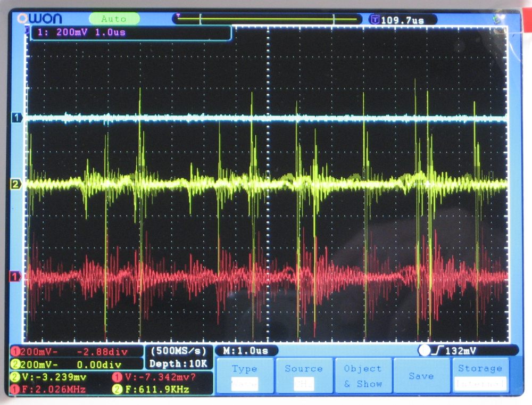Open the Storage menu item
Image resolution: width=532 pixels, height=405 pixels.
[480, 376]
